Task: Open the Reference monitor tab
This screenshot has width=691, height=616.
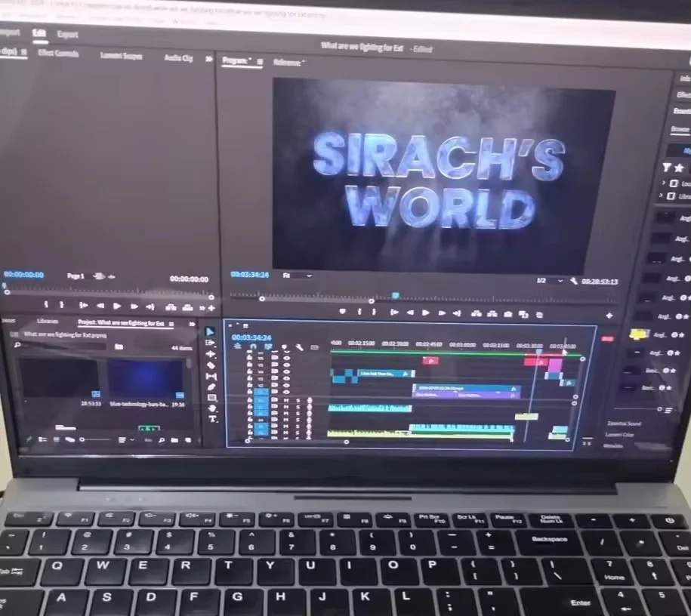Action: coord(288,63)
